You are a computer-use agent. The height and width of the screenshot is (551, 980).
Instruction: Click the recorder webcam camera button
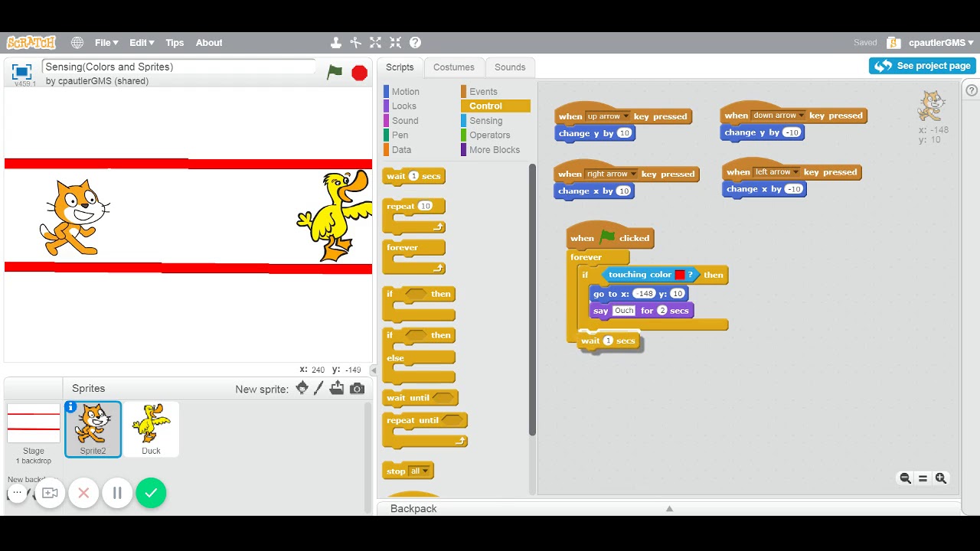pos(50,493)
